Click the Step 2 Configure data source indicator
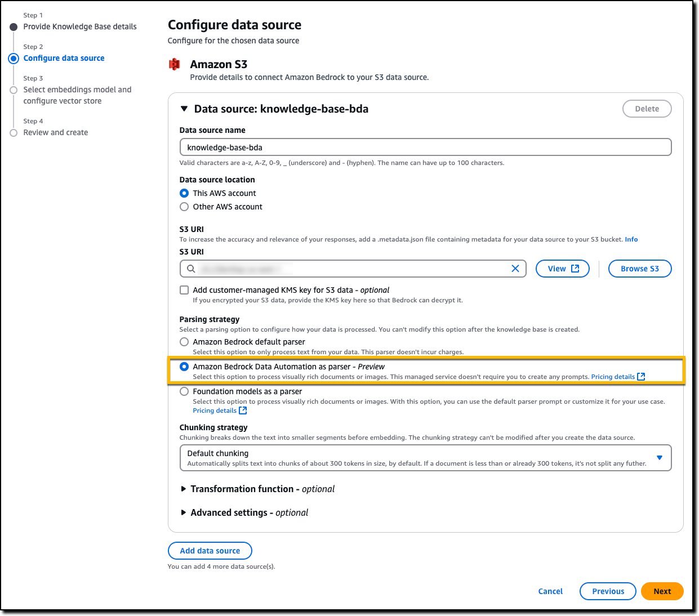The image size is (699, 616). [x=14, y=59]
